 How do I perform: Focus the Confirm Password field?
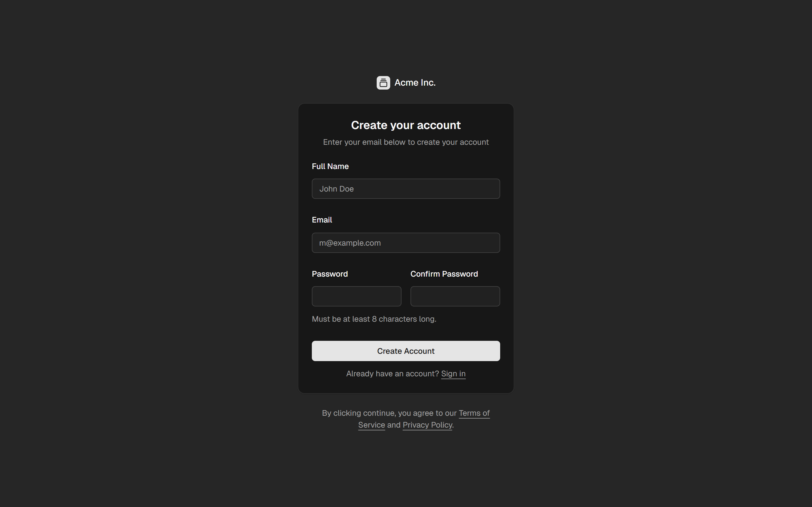pyautogui.click(x=455, y=296)
